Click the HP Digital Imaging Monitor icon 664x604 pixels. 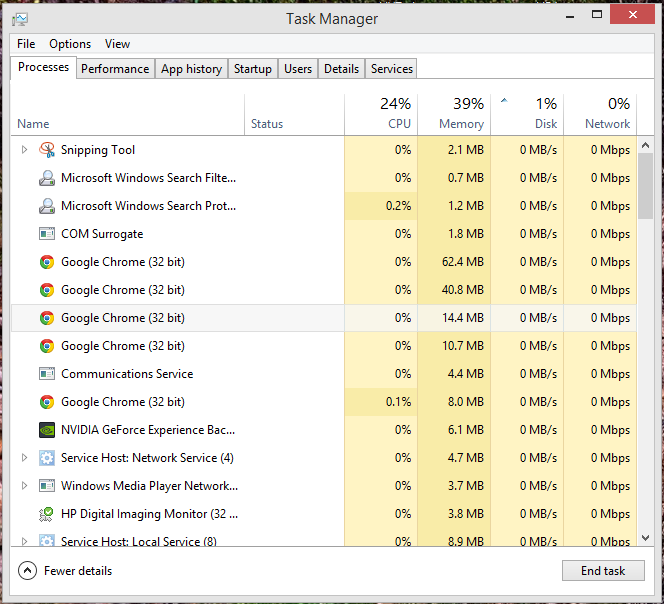46,514
